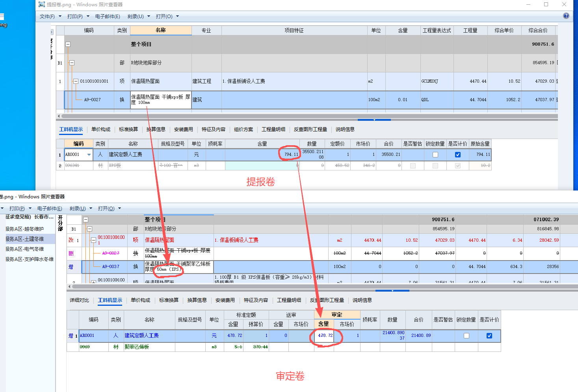
Task: Click the blue splitter handle above 反查图形工程量
Action: 374,120
